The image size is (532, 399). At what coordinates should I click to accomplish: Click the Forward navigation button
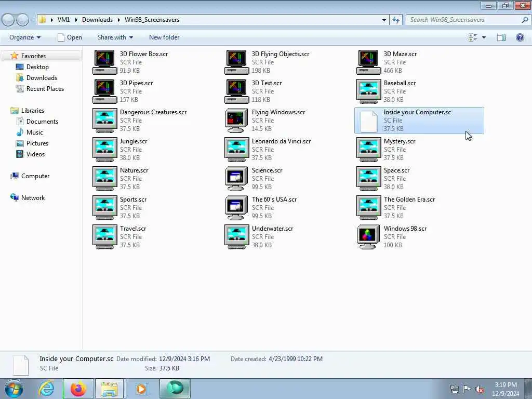tap(23, 20)
